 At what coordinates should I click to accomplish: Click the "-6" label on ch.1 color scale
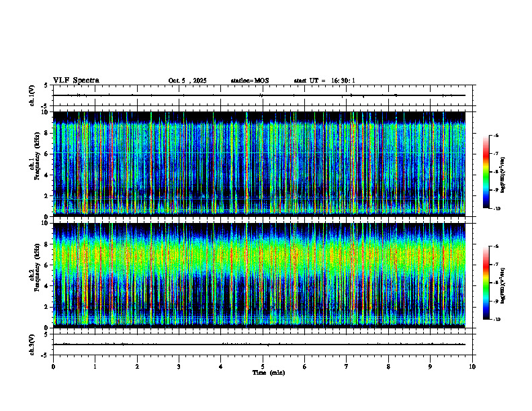[496, 135]
